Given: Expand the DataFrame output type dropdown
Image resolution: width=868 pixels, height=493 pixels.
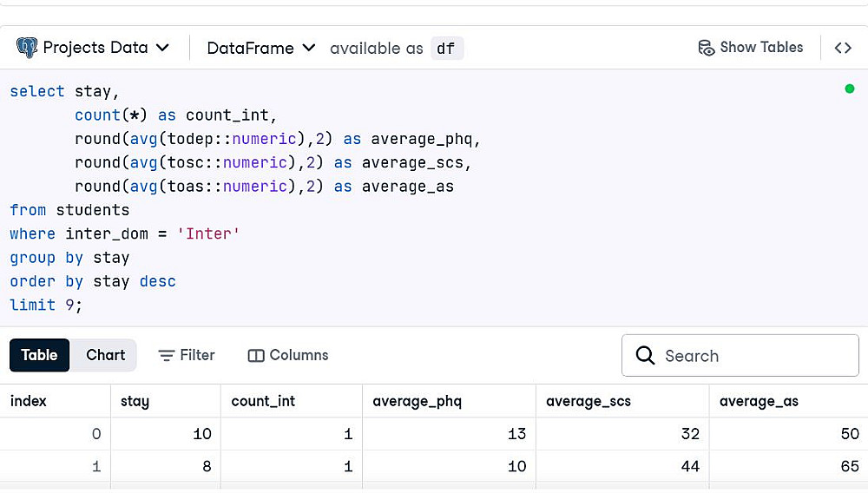Looking at the screenshot, I should click(260, 48).
